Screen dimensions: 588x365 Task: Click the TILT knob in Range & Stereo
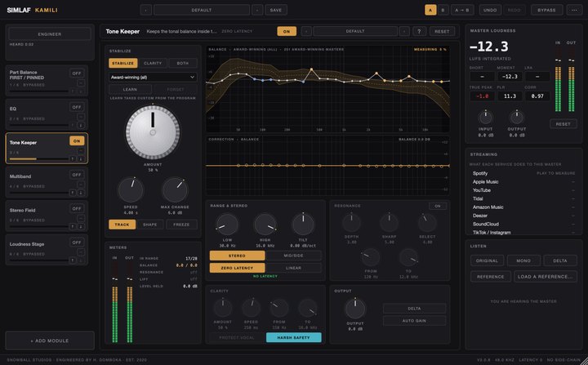pyautogui.click(x=303, y=225)
